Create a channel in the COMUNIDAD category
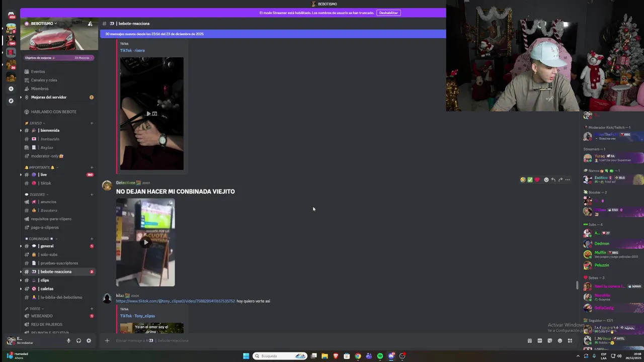 (92, 239)
